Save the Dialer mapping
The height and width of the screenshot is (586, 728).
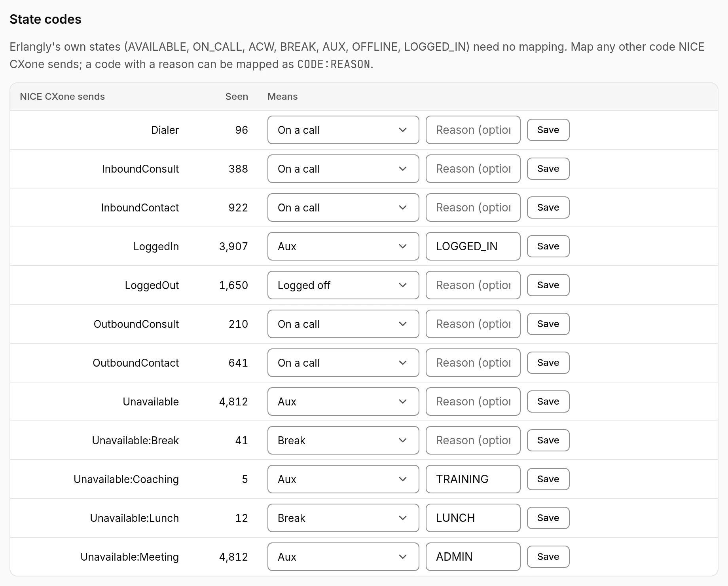point(548,130)
